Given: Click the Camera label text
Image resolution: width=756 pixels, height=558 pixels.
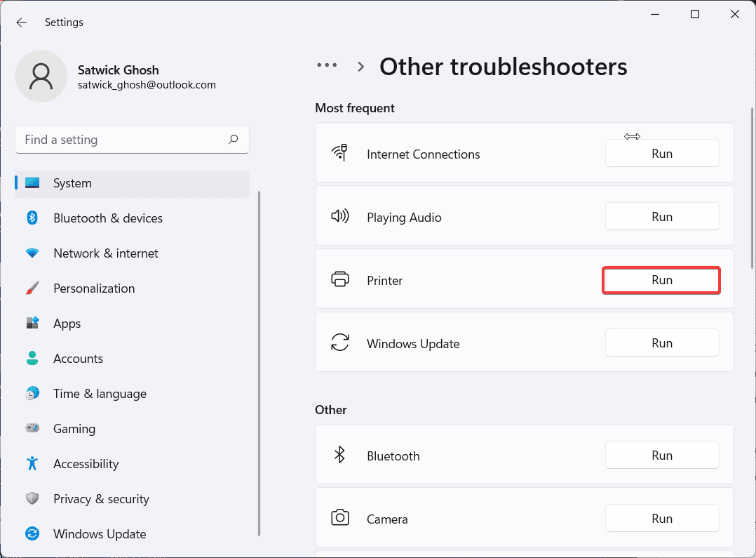Looking at the screenshot, I should tap(387, 519).
